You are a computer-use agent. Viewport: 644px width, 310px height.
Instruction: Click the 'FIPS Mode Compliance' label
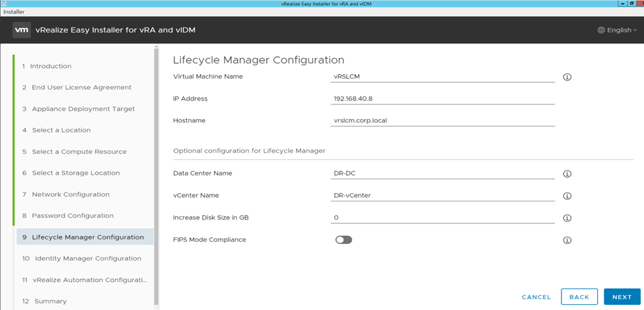click(x=209, y=240)
